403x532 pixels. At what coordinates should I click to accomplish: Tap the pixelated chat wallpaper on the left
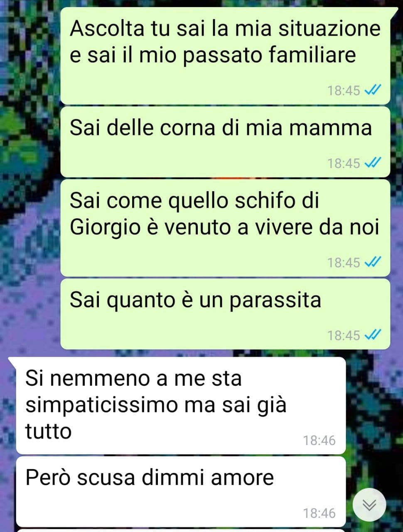pos(29,187)
